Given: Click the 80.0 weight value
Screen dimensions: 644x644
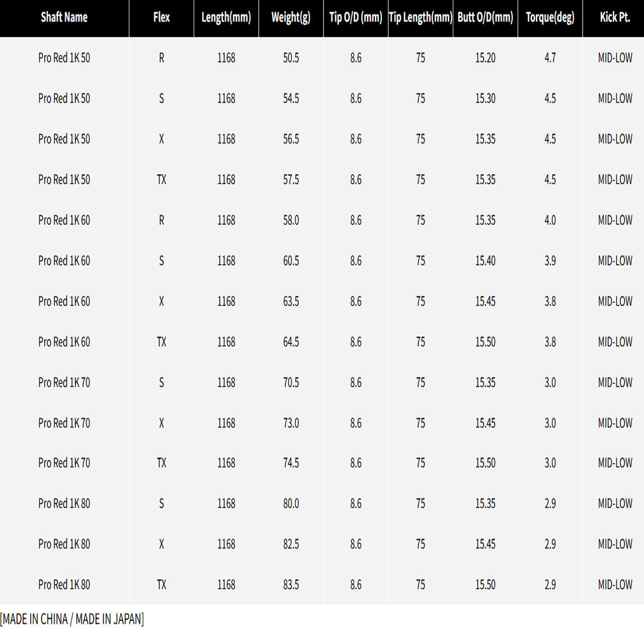Looking at the screenshot, I should point(291,504).
